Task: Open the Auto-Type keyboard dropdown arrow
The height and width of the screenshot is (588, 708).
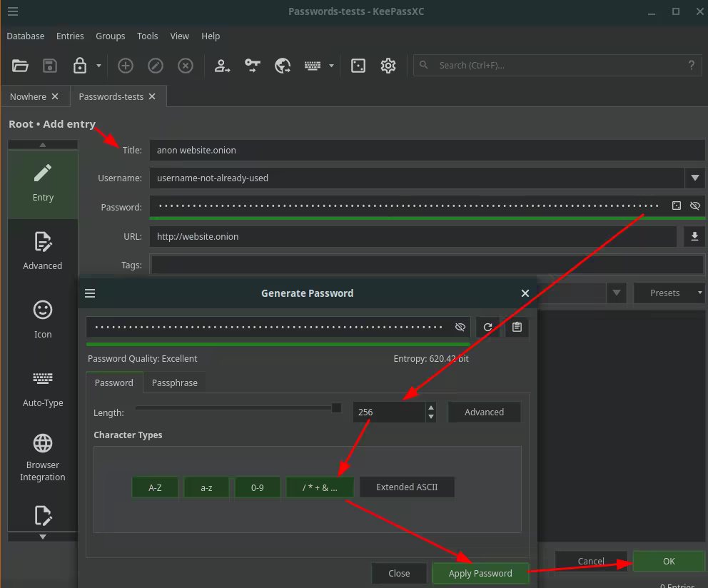Action: pyautogui.click(x=331, y=66)
